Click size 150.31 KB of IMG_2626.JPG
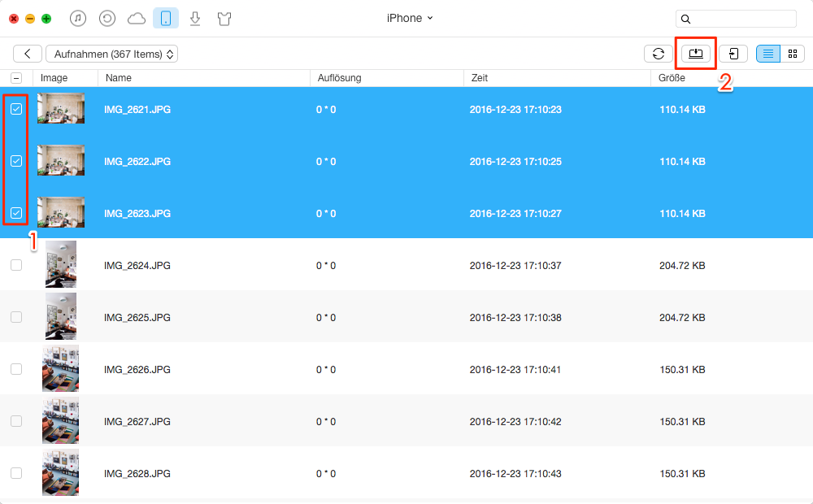Image resolution: width=813 pixels, height=504 pixels. coord(682,370)
